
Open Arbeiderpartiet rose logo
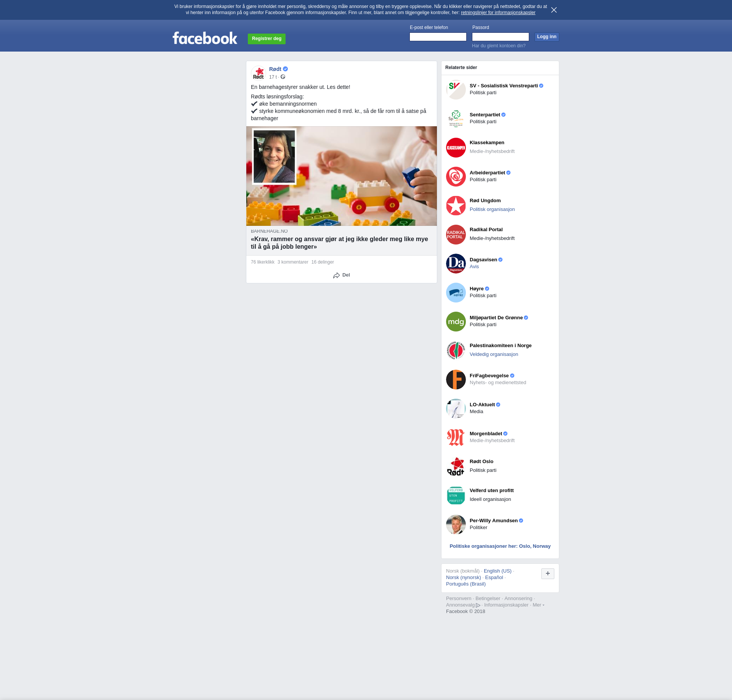[456, 177]
